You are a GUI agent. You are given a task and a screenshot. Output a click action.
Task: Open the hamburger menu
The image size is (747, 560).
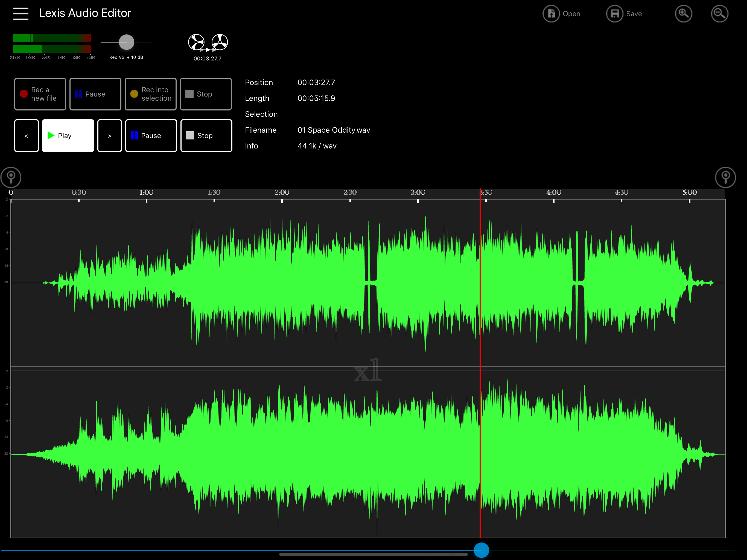click(21, 13)
